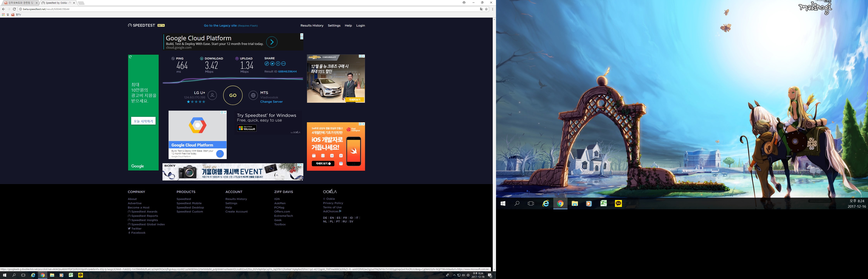The height and width of the screenshot is (279, 868).
Task: Go back with Chrome's back arrow
Action: click(3, 9)
